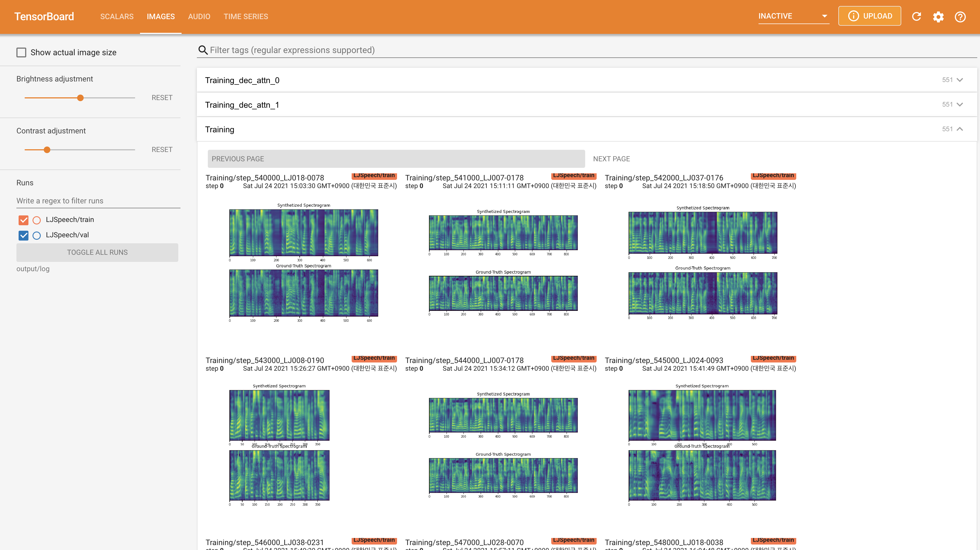Click the search magnifier icon
980x550 pixels.
(x=203, y=50)
